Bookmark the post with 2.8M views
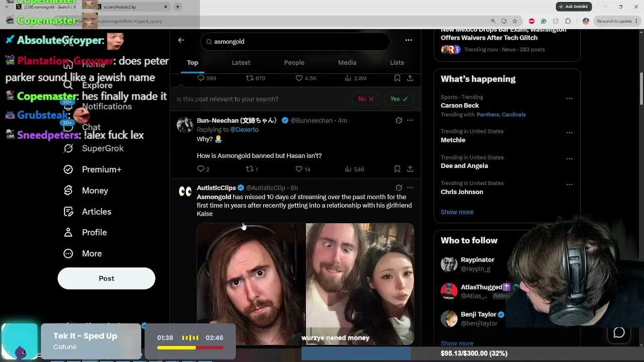 pos(397,78)
